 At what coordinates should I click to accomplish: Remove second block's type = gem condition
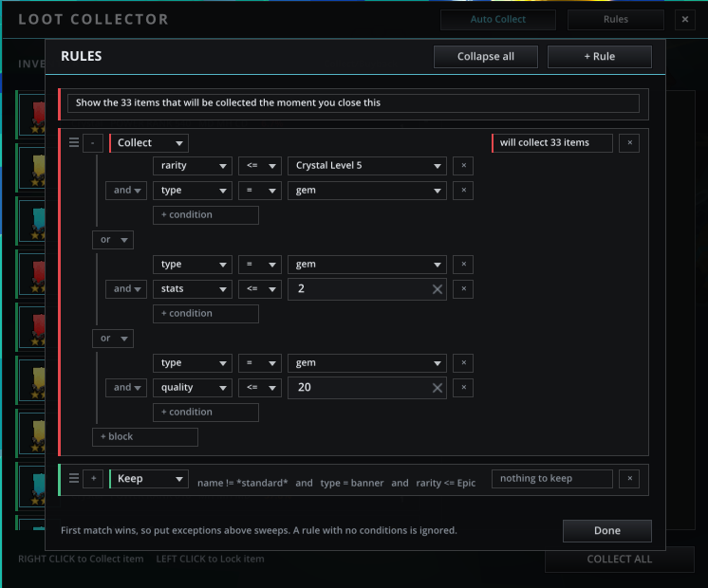(463, 265)
